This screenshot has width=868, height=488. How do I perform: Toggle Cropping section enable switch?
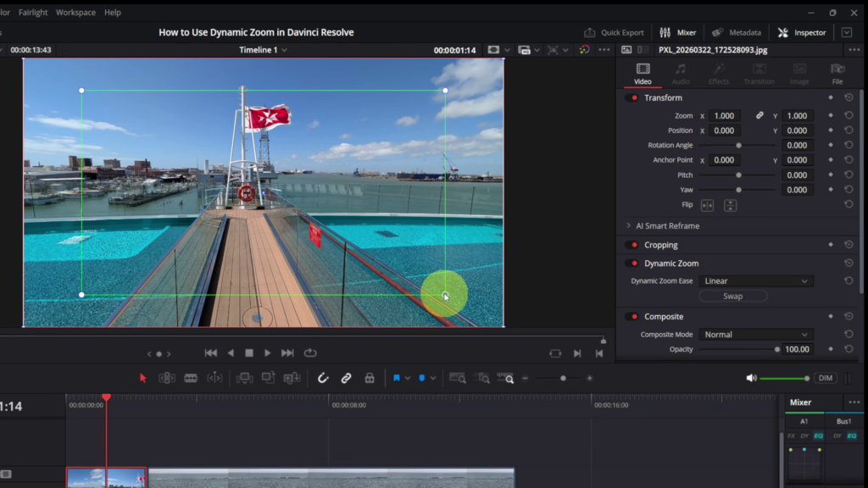[x=632, y=245]
